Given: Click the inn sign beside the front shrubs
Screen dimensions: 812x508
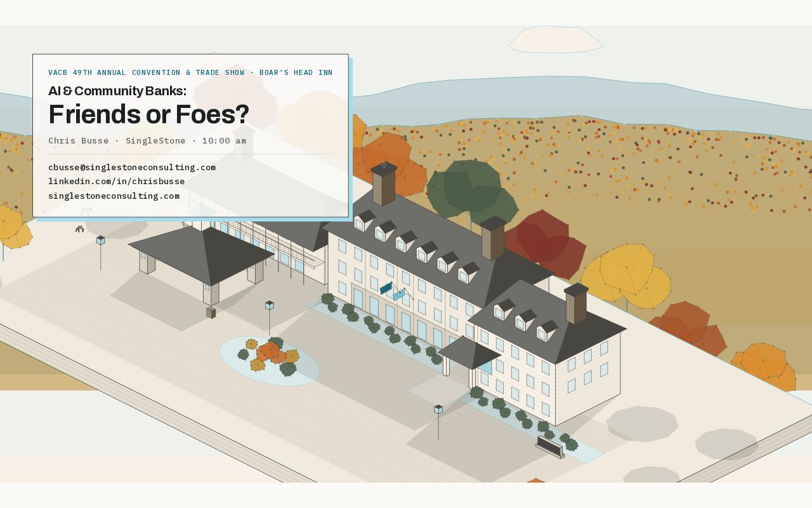Looking at the screenshot, I should (x=550, y=447).
